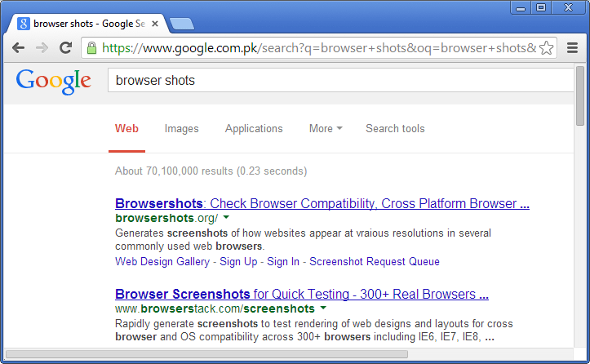The image size is (590, 364).
Task: Reload the page with the refresh icon
Action: [x=66, y=47]
